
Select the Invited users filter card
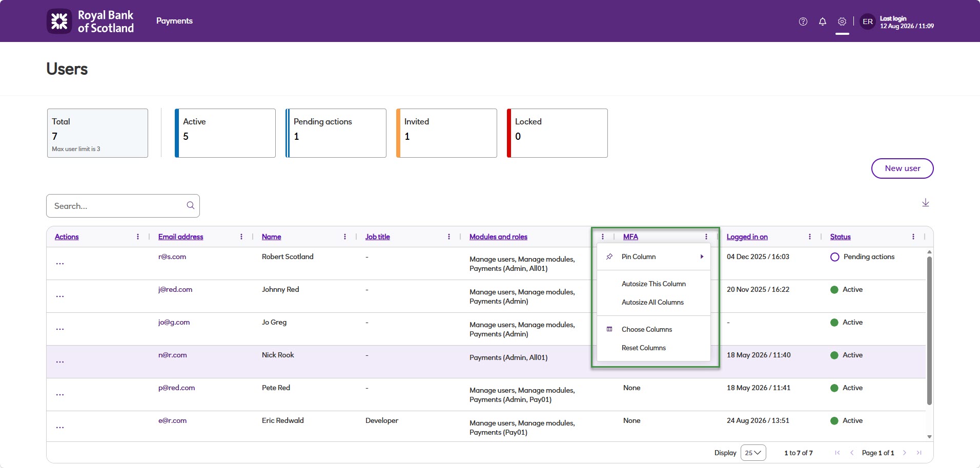446,133
